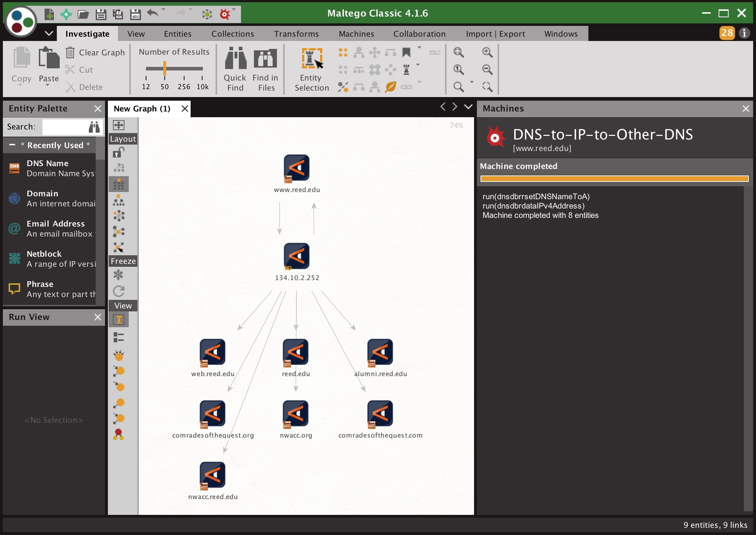Close the Machines panel
This screenshot has height=535, width=756.
point(746,109)
